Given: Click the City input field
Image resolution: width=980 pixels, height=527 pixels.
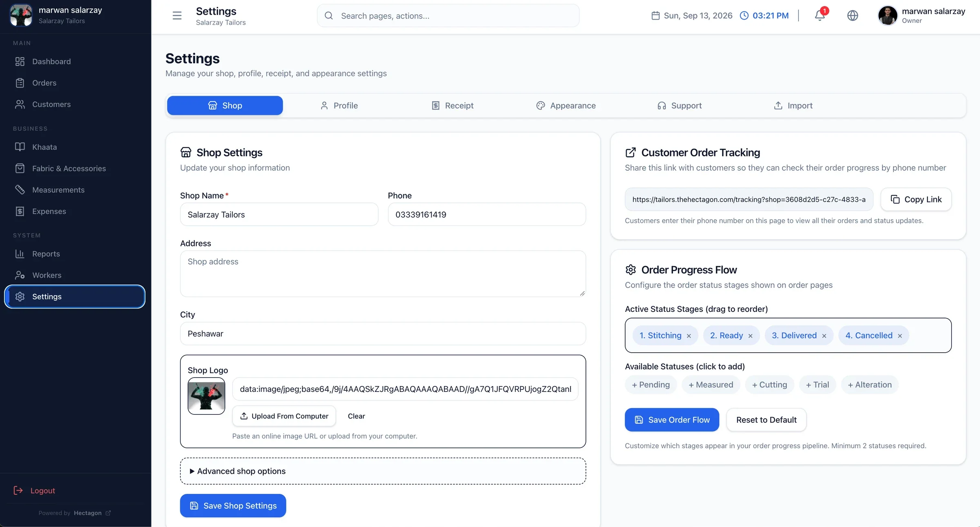Looking at the screenshot, I should [383, 334].
